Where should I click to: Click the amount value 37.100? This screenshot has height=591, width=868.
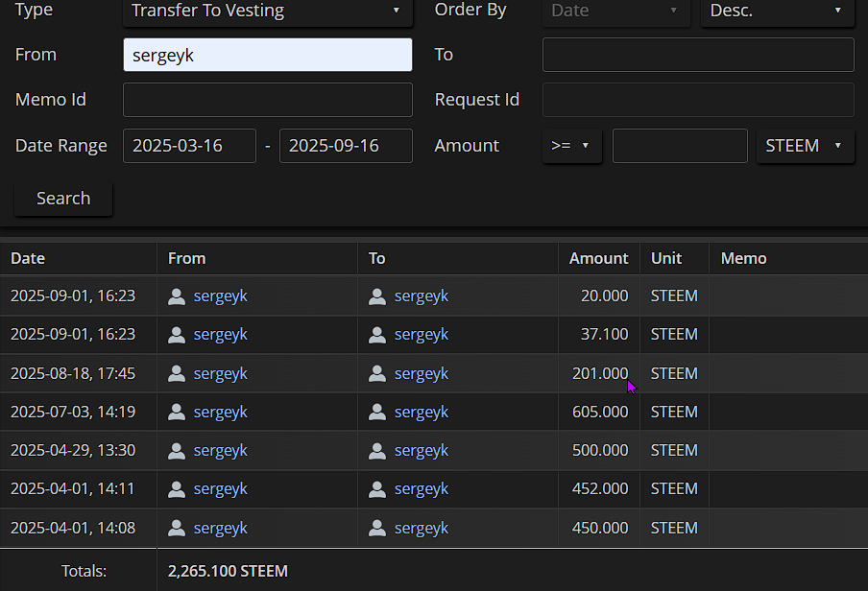[x=605, y=334]
